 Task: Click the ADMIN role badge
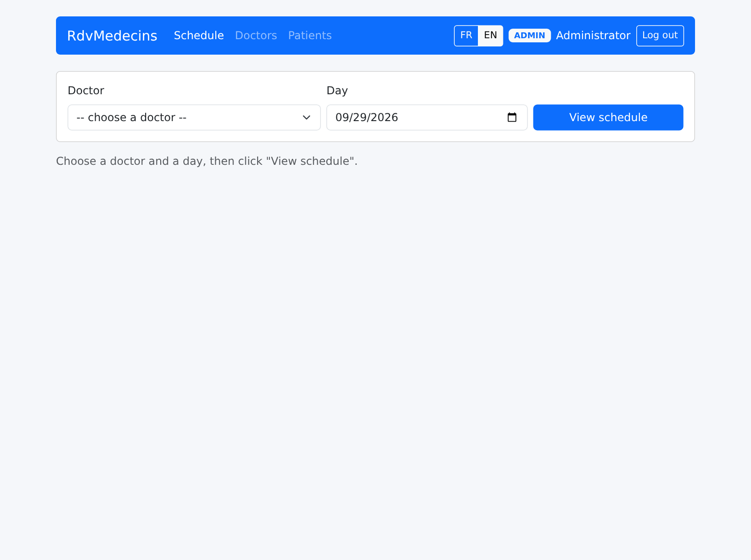(530, 36)
